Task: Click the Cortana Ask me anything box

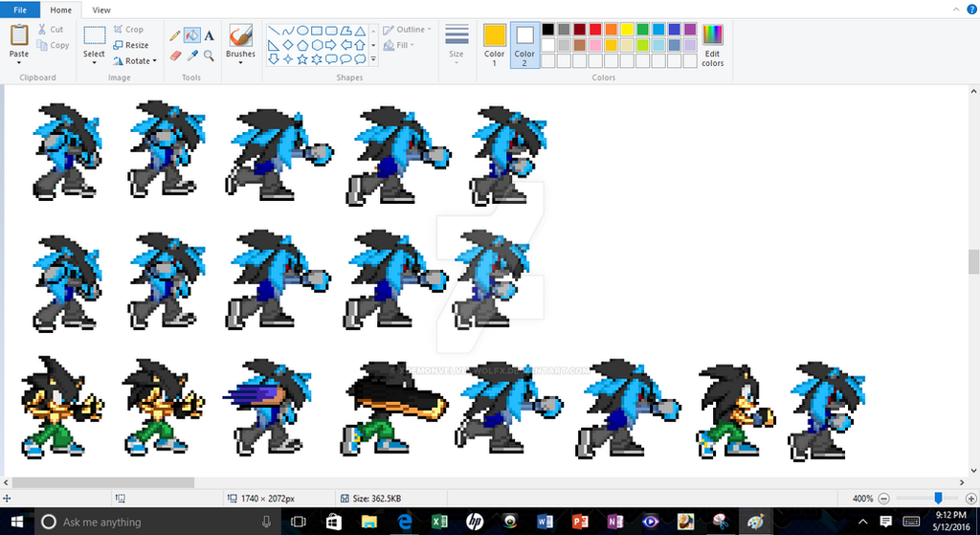Action: point(156,522)
